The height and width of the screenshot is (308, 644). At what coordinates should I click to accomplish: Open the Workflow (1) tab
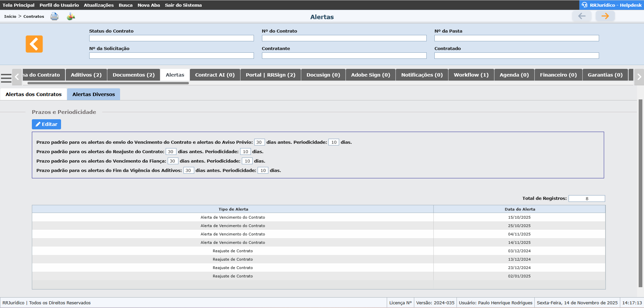pos(471,75)
